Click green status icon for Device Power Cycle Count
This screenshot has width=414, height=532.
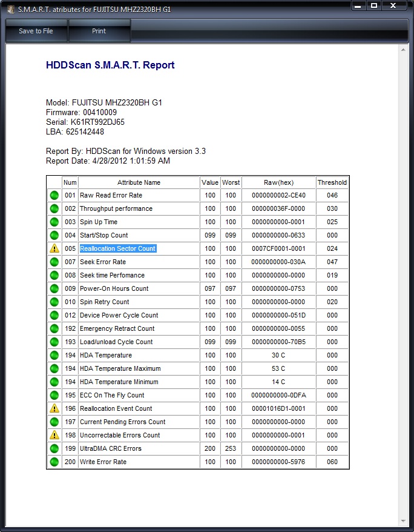[x=54, y=315]
